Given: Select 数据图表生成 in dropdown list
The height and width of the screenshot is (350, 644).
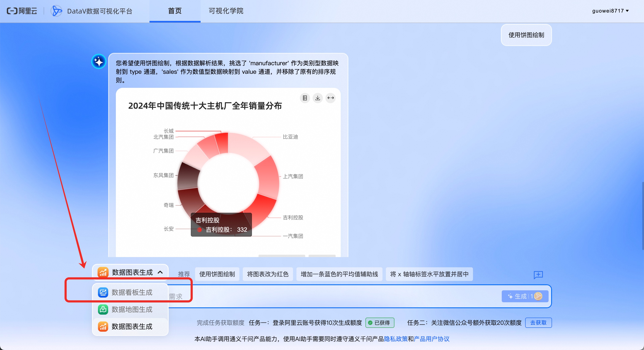Looking at the screenshot, I should 130,327.
